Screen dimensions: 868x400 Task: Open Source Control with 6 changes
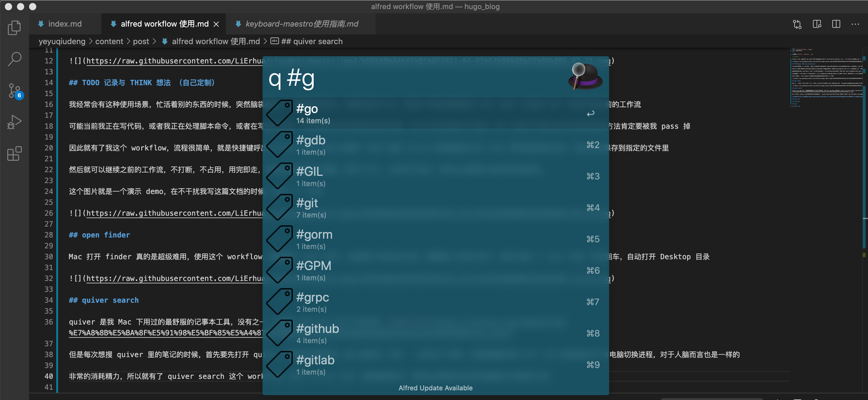pos(14,91)
